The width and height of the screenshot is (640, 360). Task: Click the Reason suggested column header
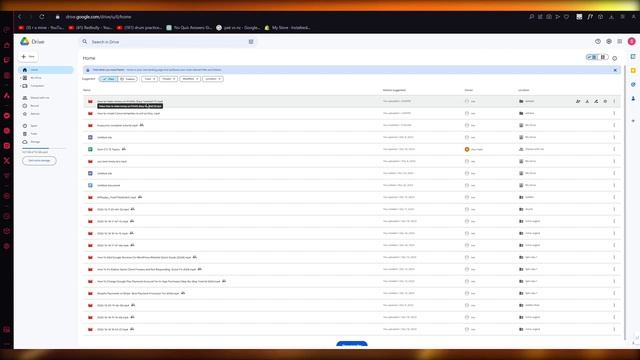click(394, 90)
